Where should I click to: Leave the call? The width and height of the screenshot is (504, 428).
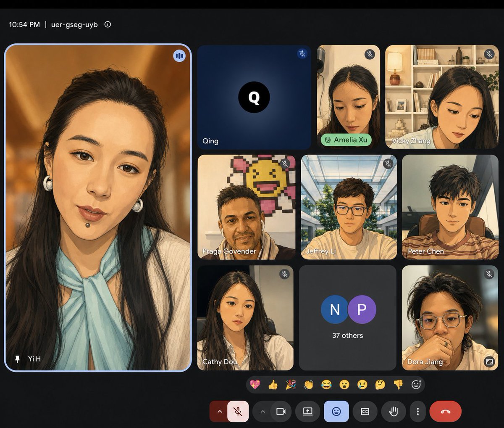tap(446, 412)
